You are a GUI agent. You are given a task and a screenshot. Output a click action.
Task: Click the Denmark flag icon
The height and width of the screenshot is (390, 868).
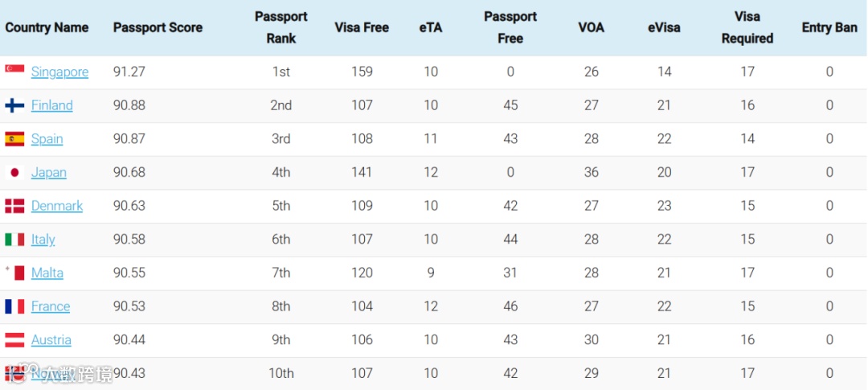coord(14,206)
